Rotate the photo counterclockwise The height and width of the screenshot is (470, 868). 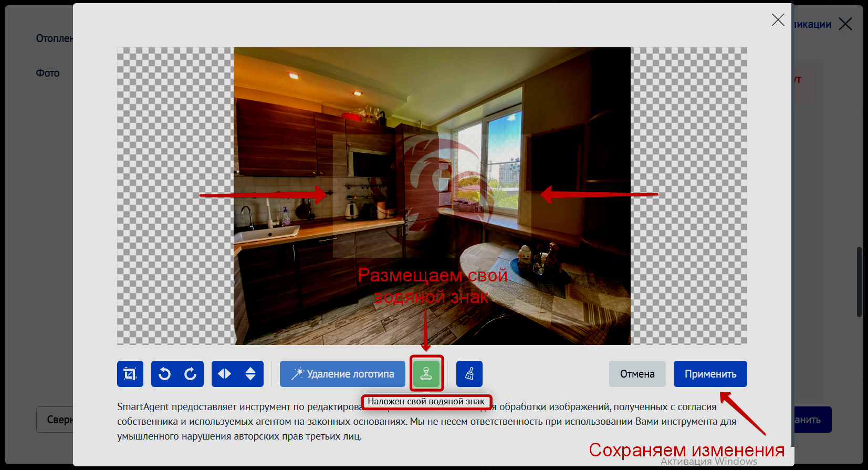point(164,374)
